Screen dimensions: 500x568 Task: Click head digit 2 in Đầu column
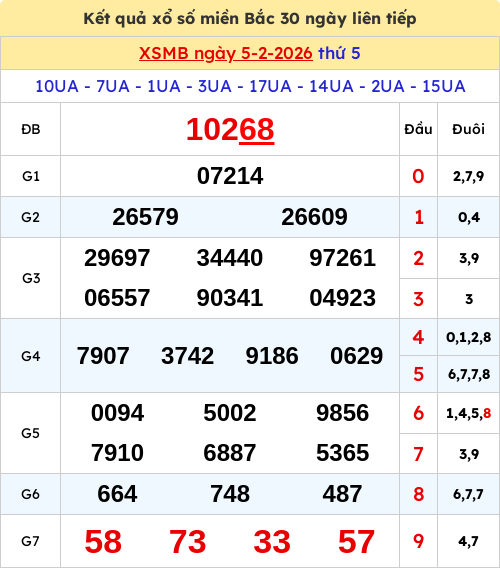point(418,258)
